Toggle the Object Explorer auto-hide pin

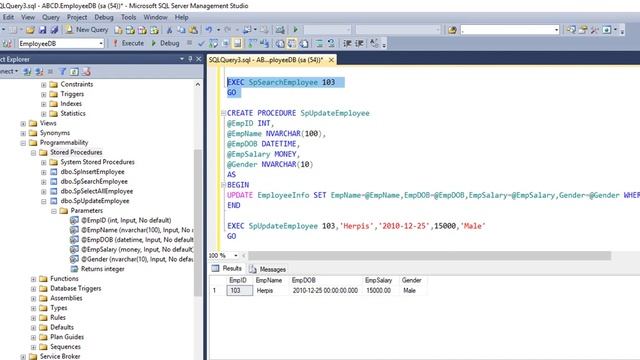pyautogui.click(x=190, y=59)
